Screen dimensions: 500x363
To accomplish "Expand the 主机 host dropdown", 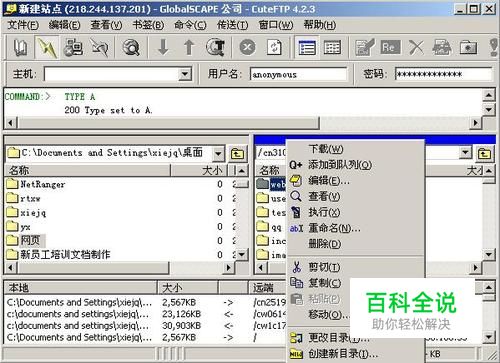I will 184,74.
